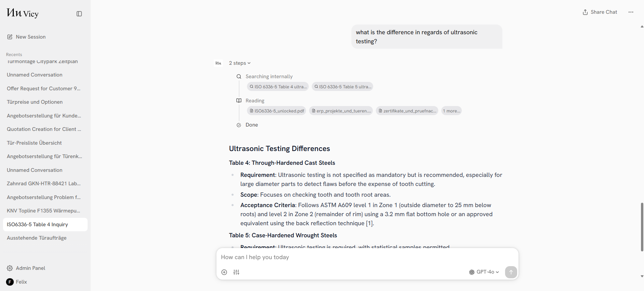Click the Share Chat button

[600, 12]
